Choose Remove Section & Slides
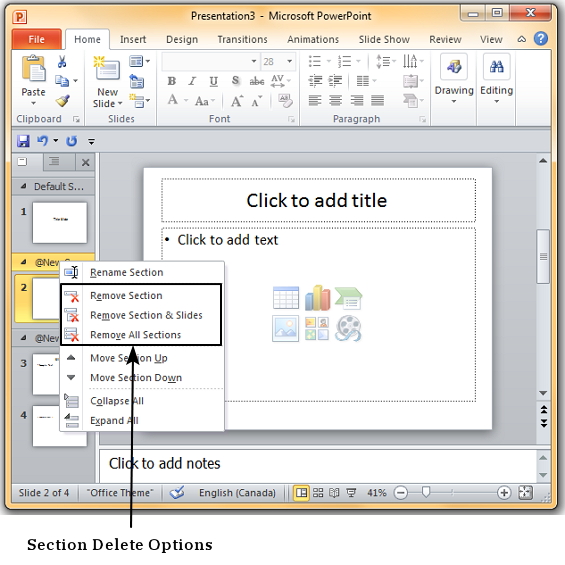 click(x=142, y=315)
